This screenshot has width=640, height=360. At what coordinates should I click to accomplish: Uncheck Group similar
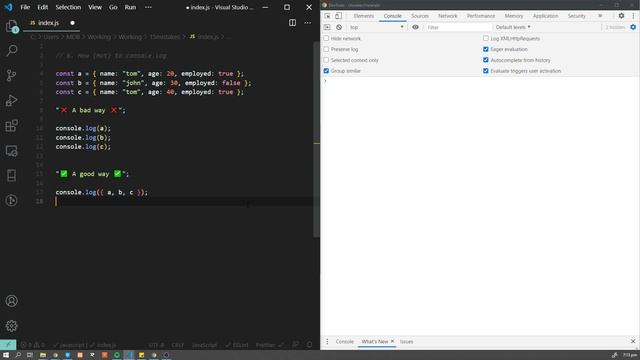(326, 71)
